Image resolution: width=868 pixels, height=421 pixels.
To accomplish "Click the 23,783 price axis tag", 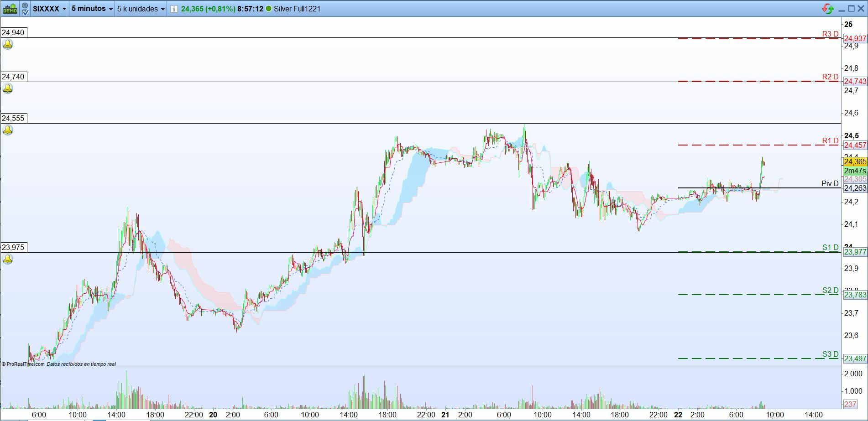I will pos(855,295).
